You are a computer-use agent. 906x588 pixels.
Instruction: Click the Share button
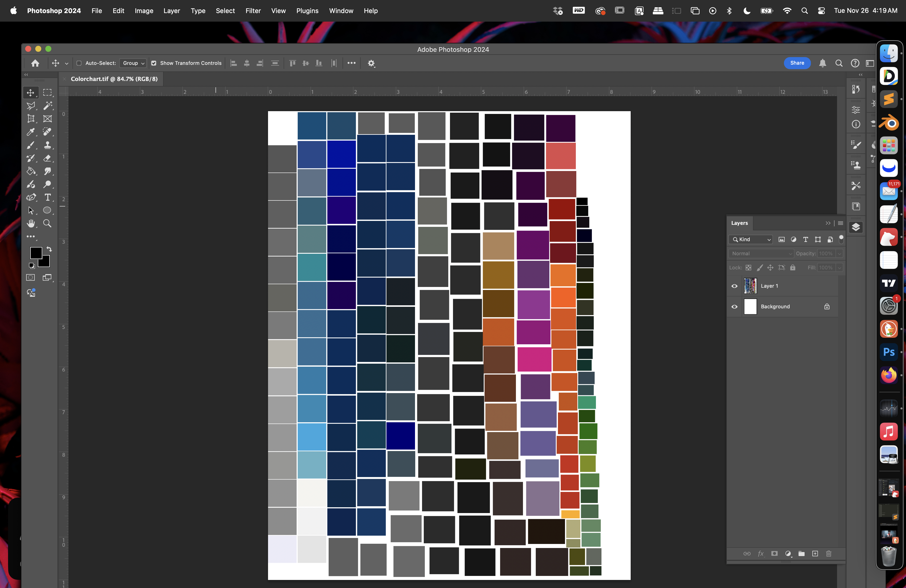[x=797, y=63]
